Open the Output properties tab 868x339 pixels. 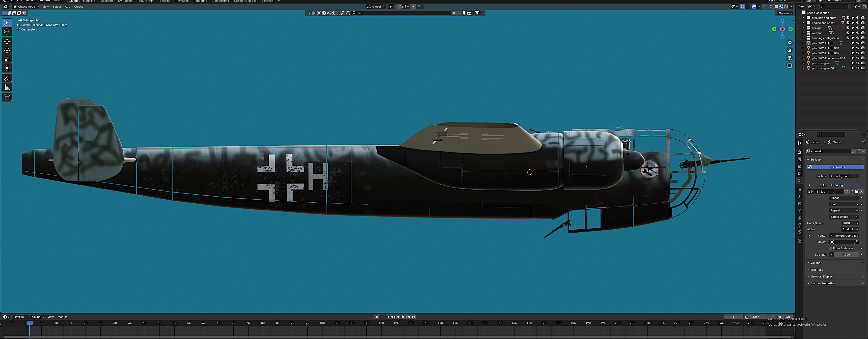pos(799,159)
